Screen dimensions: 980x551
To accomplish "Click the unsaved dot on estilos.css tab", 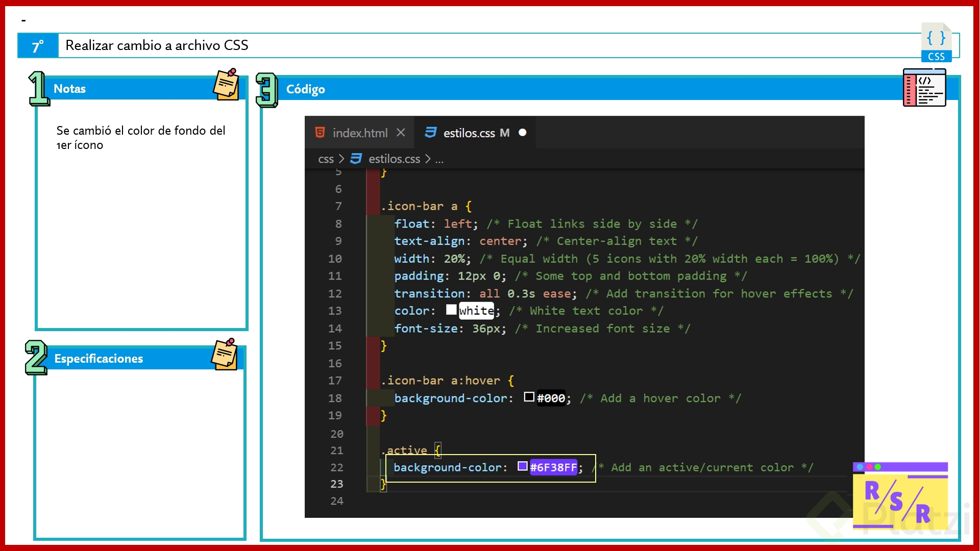I will (522, 133).
